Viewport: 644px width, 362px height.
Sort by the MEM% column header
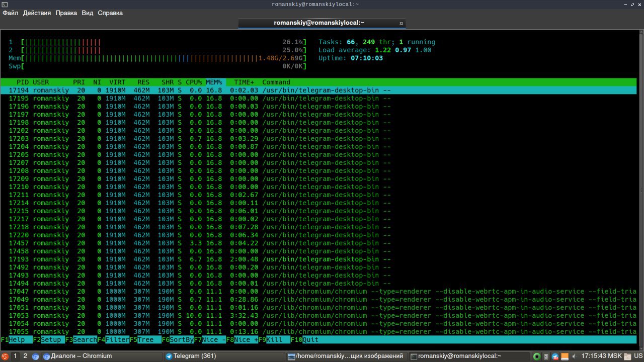tap(214, 82)
